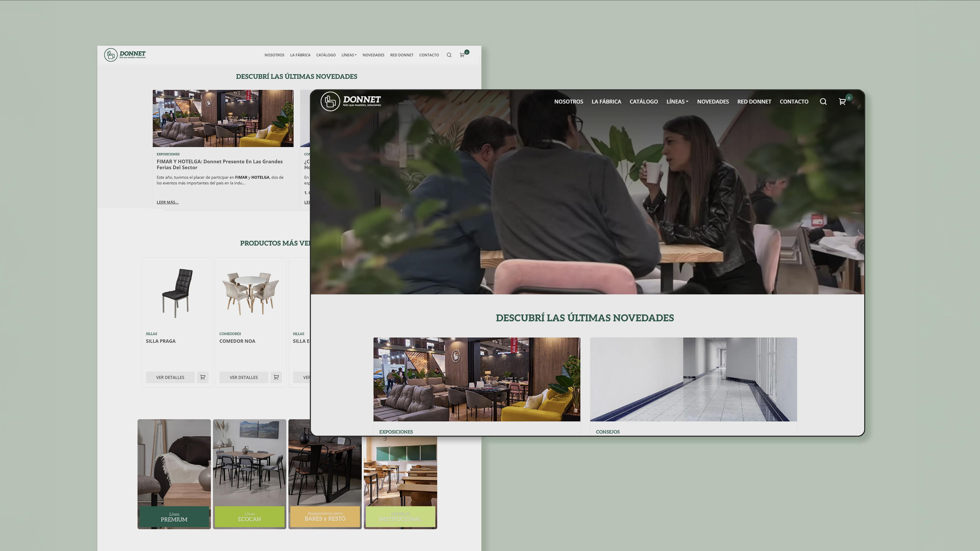The width and height of the screenshot is (980, 551).
Task: Open RED DONNET in the back window menu
Action: pyautogui.click(x=401, y=55)
